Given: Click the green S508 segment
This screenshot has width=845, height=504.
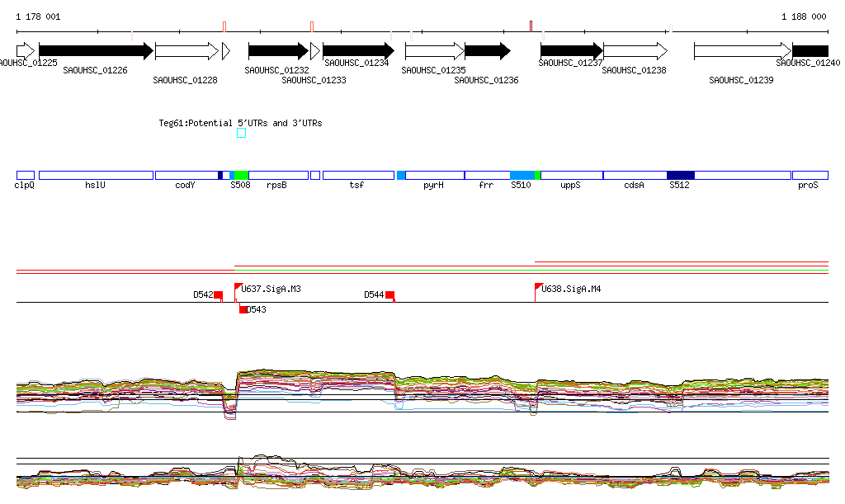Looking at the screenshot, I should 241,175.
